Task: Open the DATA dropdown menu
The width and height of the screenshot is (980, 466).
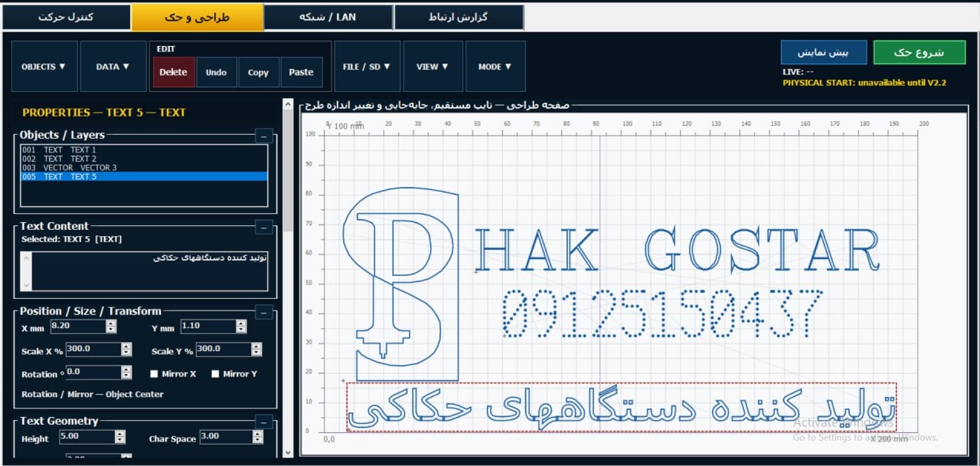Action: click(x=113, y=67)
